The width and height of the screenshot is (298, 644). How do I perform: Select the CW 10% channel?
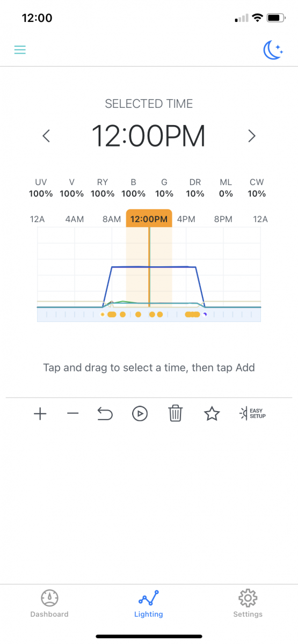pos(257,188)
